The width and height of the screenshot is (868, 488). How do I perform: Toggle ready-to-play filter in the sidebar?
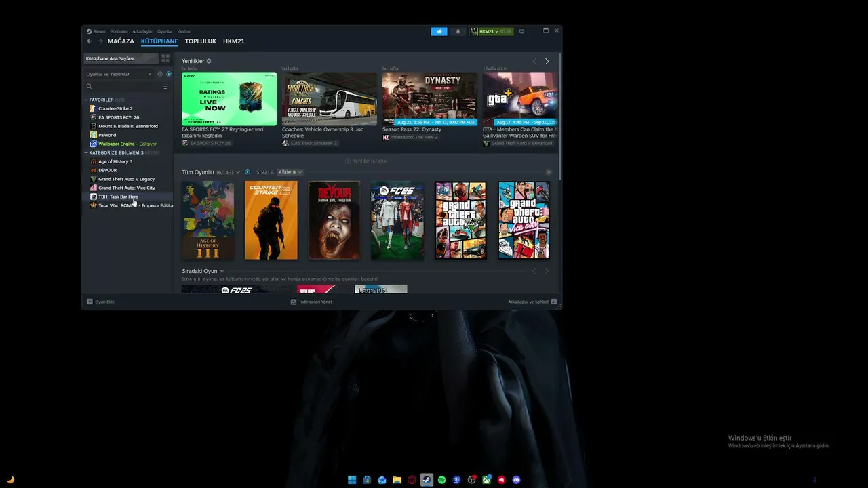tap(169, 74)
